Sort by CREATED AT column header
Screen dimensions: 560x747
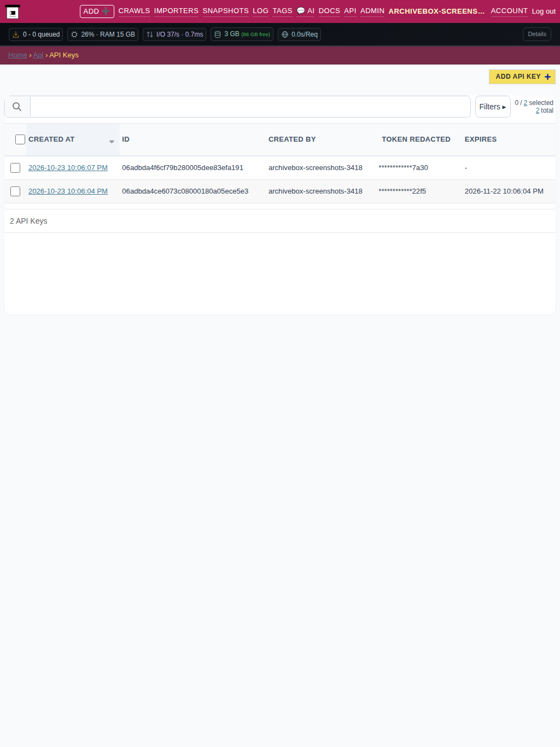[x=51, y=139]
